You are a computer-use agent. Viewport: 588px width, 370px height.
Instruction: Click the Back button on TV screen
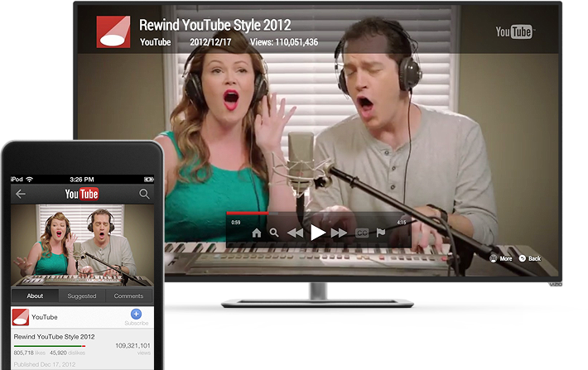pyautogui.click(x=530, y=258)
